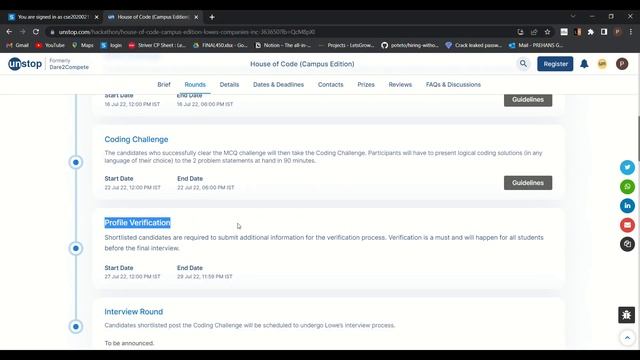
Task: Click the Register button
Action: point(555,64)
